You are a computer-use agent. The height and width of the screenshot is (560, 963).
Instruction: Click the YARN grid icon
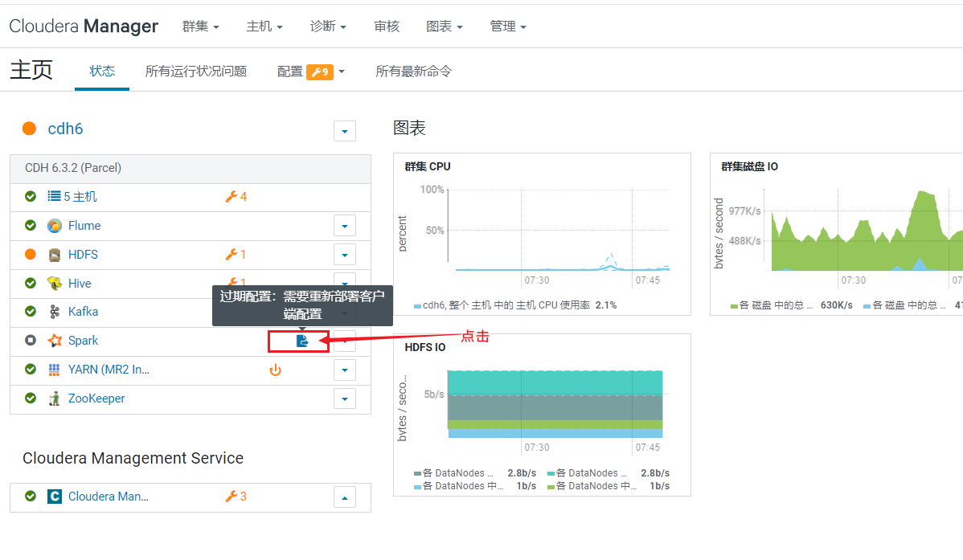55,370
